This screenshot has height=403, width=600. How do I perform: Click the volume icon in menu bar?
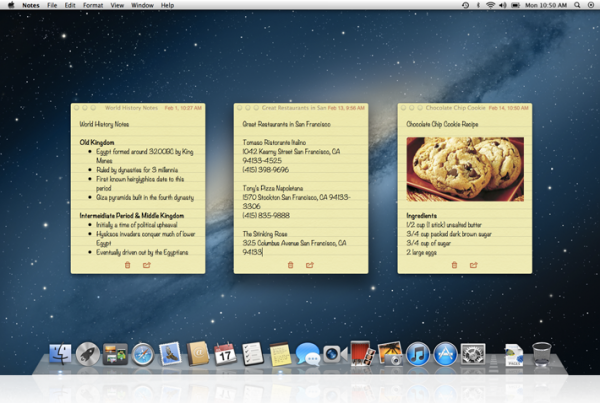click(x=502, y=5)
